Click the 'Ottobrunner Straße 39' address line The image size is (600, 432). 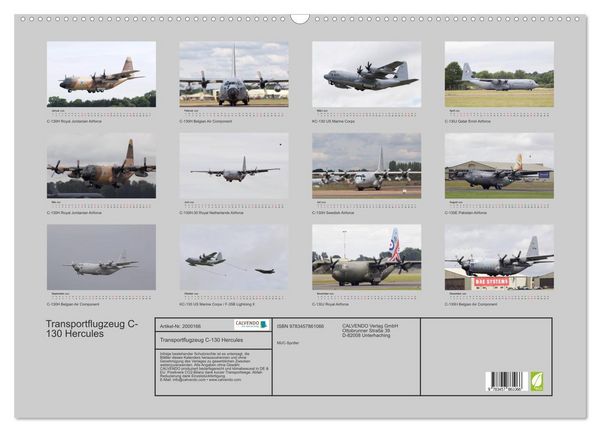tap(366, 330)
